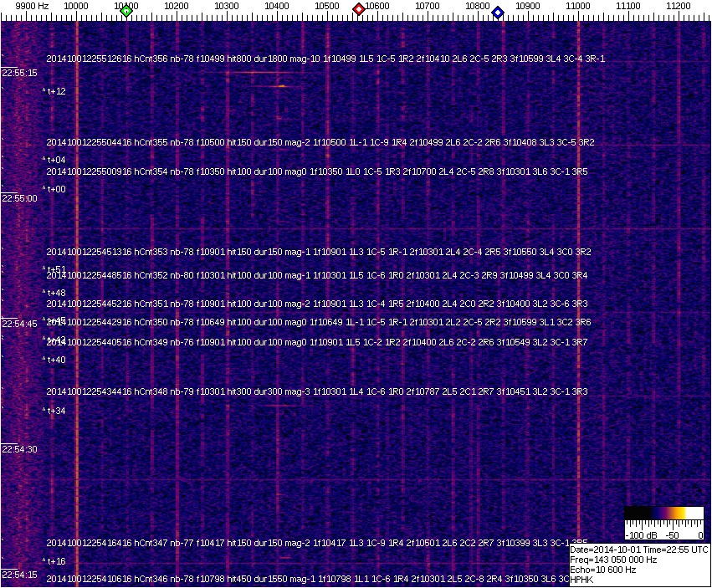Click the t+34 event marker
The height and width of the screenshot is (588, 712).
coord(54,411)
